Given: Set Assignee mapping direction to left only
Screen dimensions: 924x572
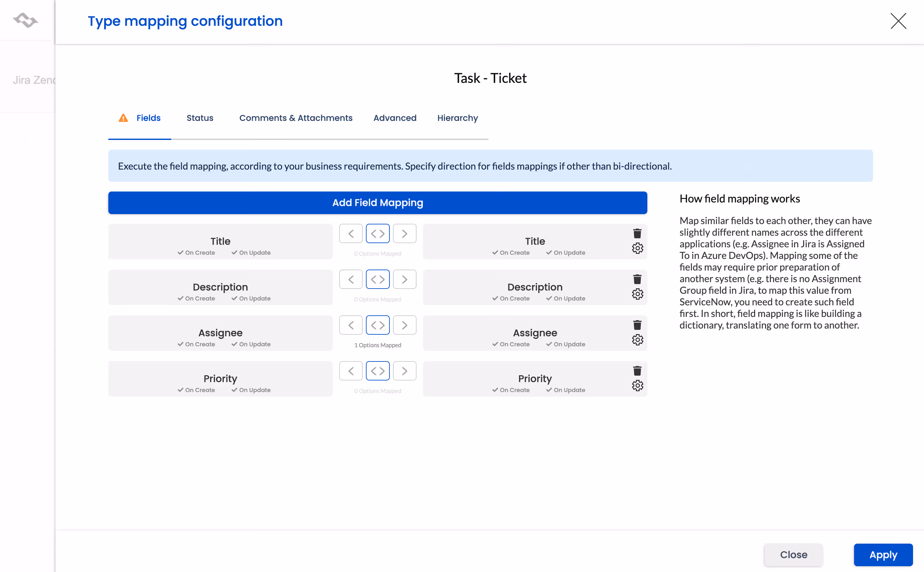Looking at the screenshot, I should click(351, 325).
